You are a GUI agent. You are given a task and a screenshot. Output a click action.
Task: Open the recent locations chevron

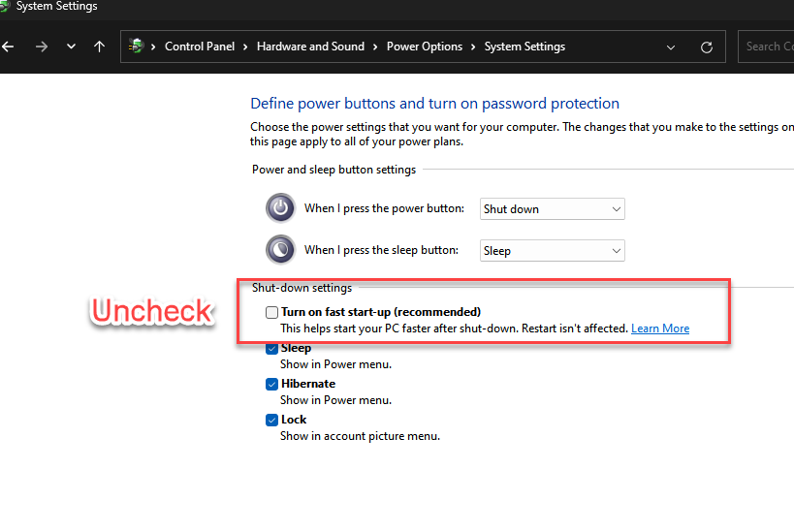point(71,47)
